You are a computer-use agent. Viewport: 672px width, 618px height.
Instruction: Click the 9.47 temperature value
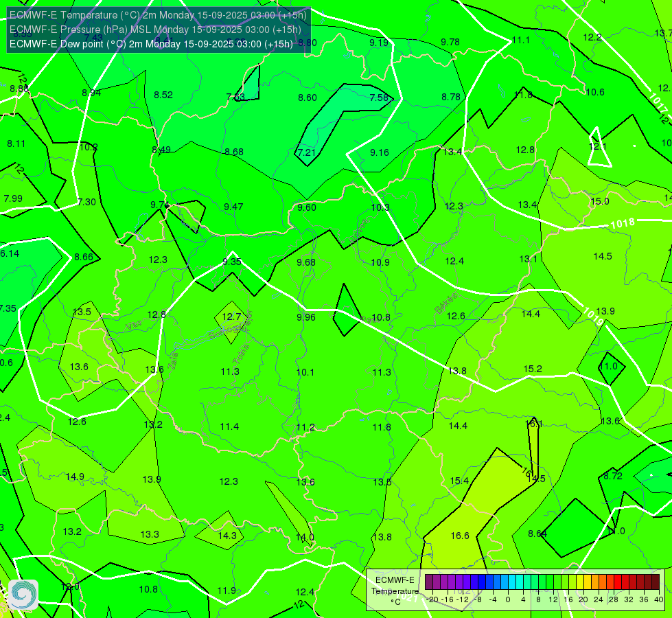click(233, 207)
